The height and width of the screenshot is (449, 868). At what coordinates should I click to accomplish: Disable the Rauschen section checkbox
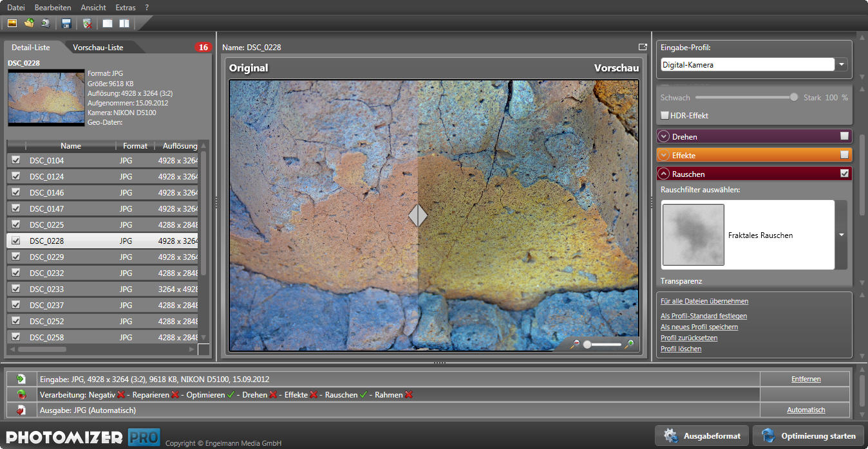tap(844, 174)
